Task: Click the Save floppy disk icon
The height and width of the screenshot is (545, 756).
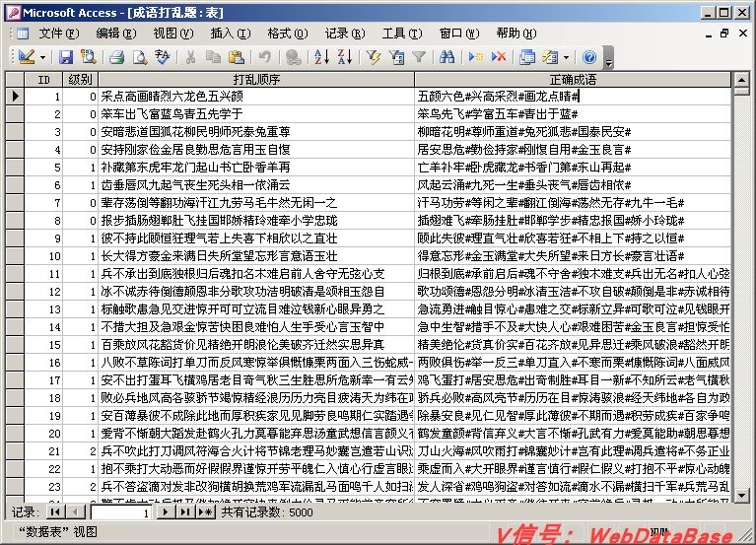Action: click(66, 57)
